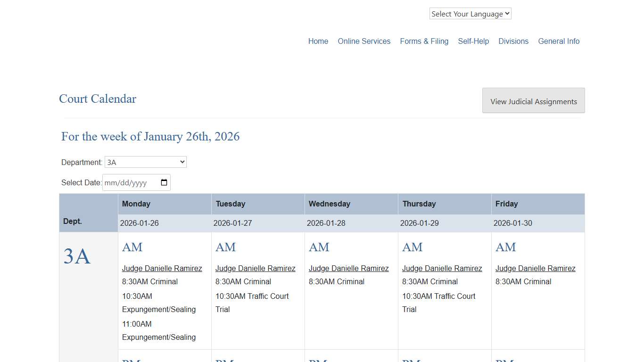Open Judge Danielle Ramirez link under Friday
Screen dimensions: 644x362
point(536,268)
